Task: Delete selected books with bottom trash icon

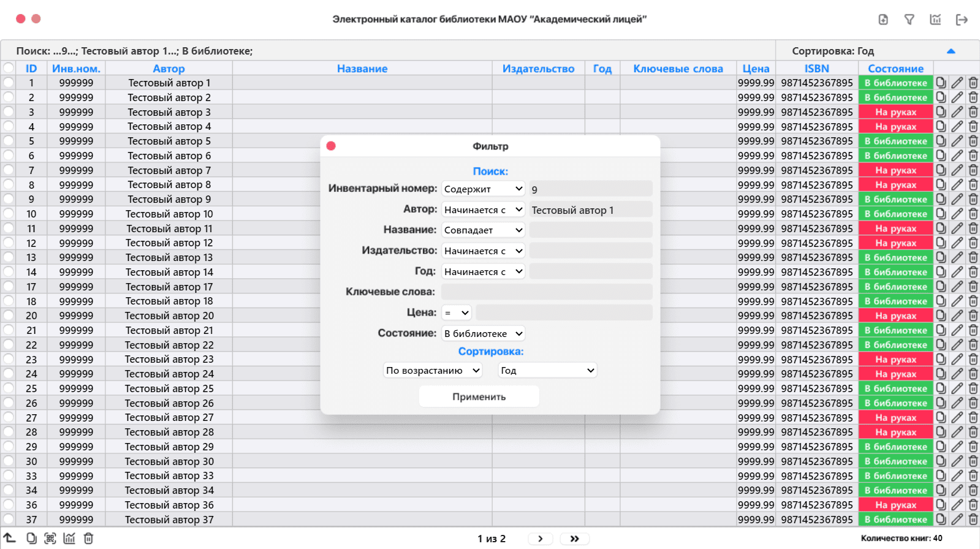Action: coord(88,539)
